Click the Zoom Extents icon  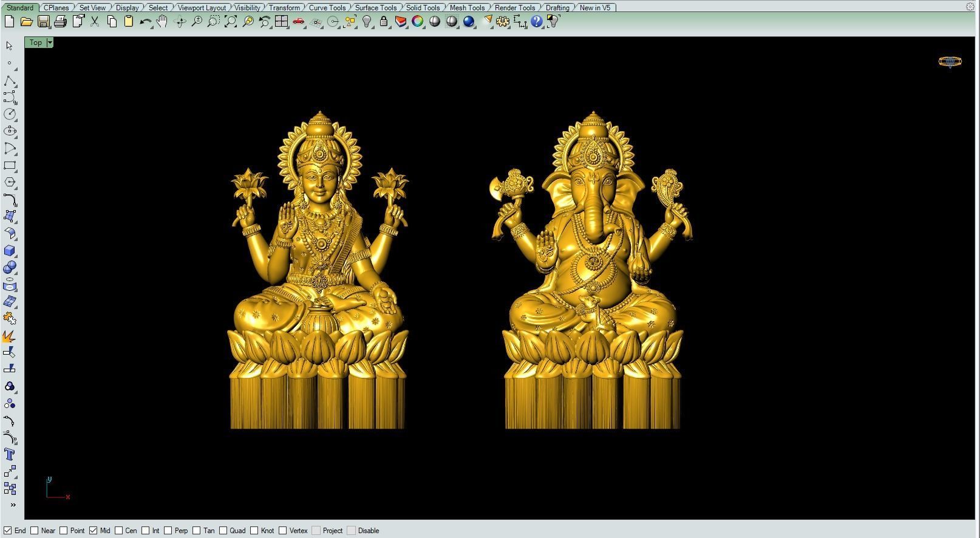click(x=230, y=22)
